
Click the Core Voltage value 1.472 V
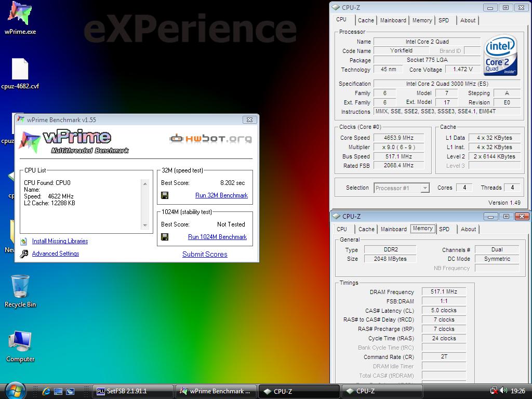click(x=463, y=69)
